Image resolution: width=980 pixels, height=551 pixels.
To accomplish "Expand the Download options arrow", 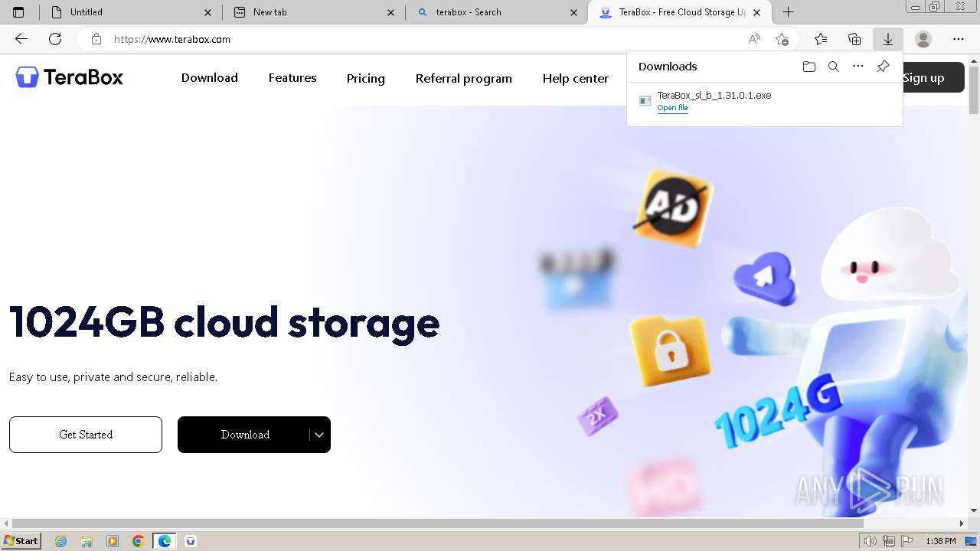I will [x=319, y=435].
